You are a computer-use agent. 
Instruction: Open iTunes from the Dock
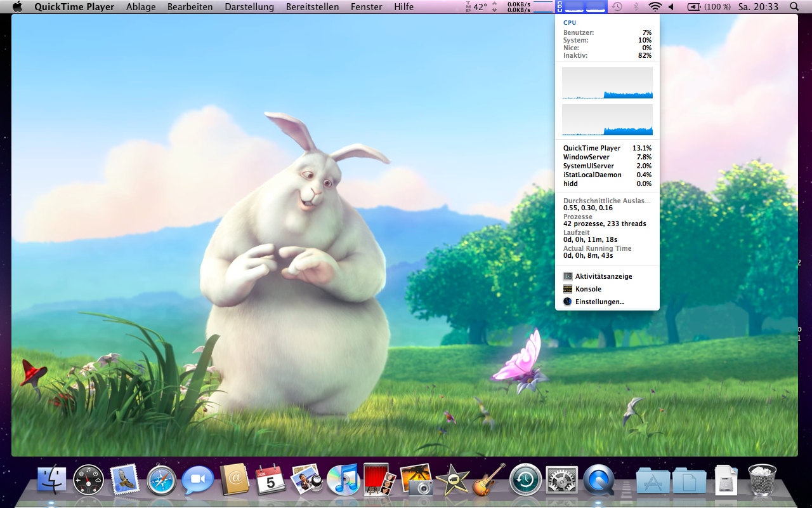click(343, 480)
